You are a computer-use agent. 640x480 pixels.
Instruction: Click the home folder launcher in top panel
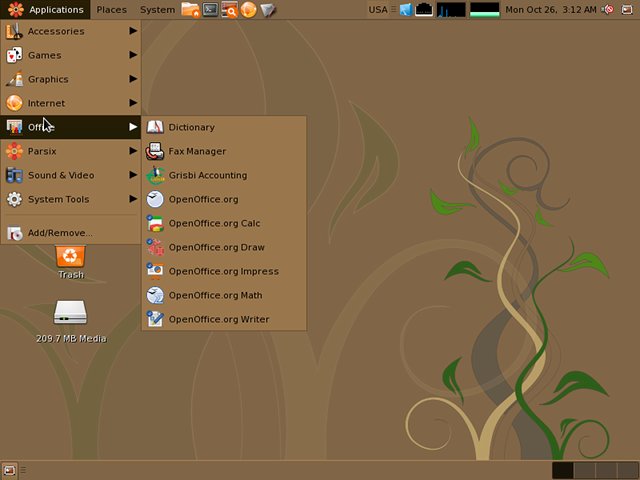pos(190,9)
